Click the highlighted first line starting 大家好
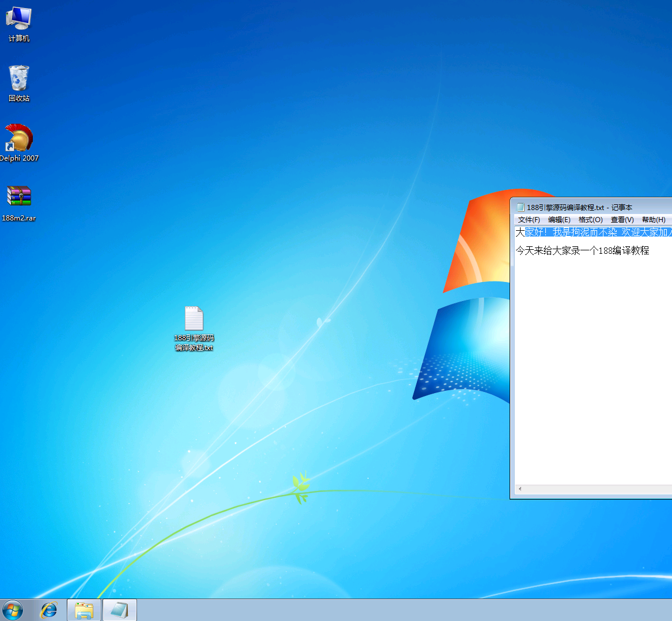 [x=594, y=232]
